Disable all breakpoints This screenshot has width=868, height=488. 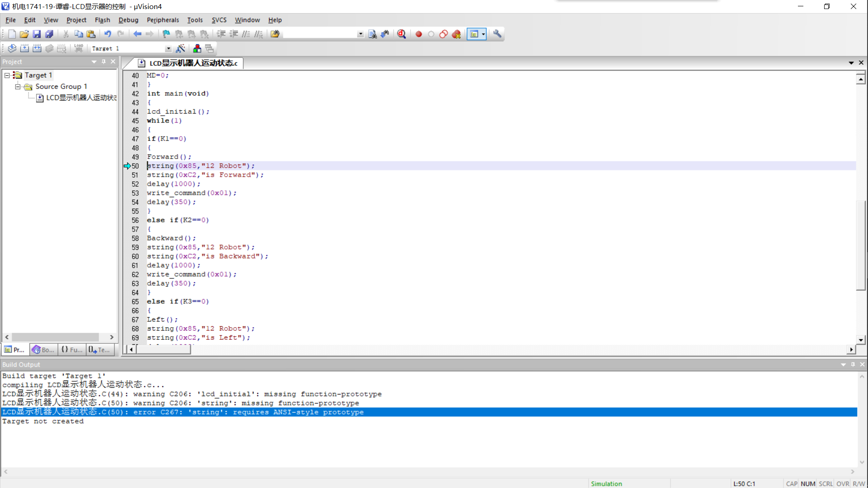click(x=443, y=34)
